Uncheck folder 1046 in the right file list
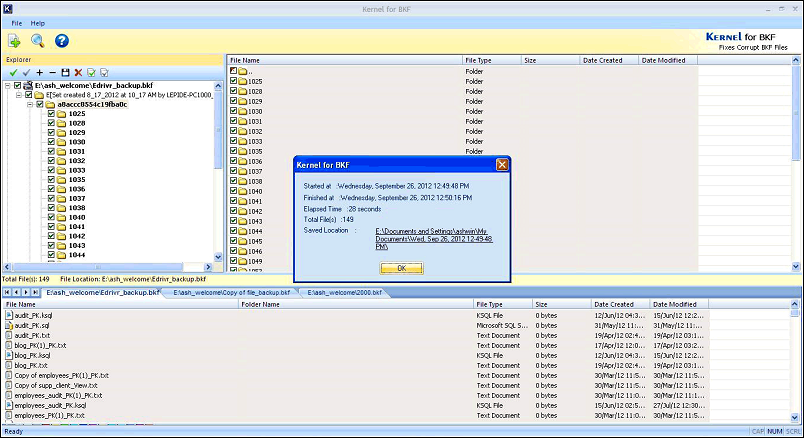Viewport: 804px width, 438px height. [x=234, y=251]
